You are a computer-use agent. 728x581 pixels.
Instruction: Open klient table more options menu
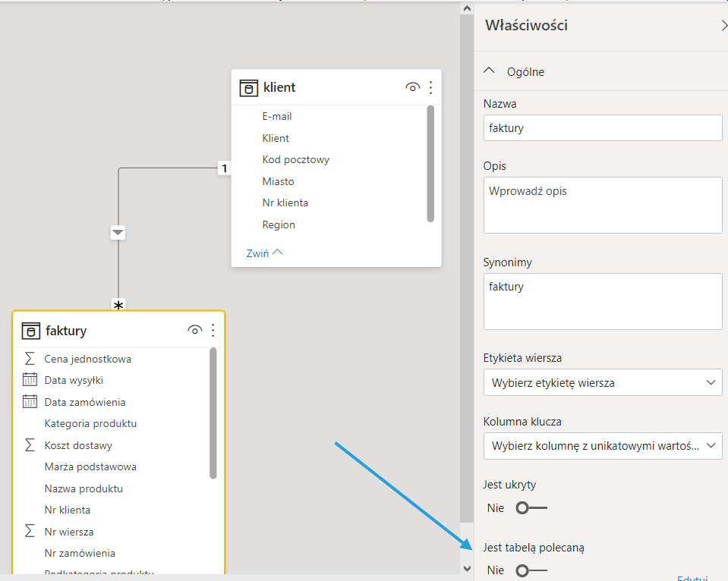click(431, 88)
